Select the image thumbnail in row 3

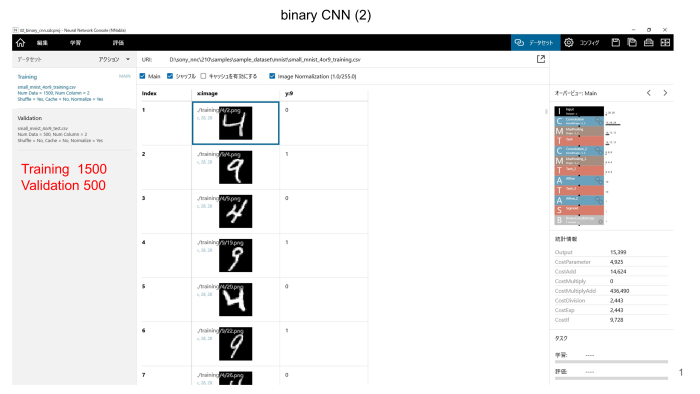235,212
